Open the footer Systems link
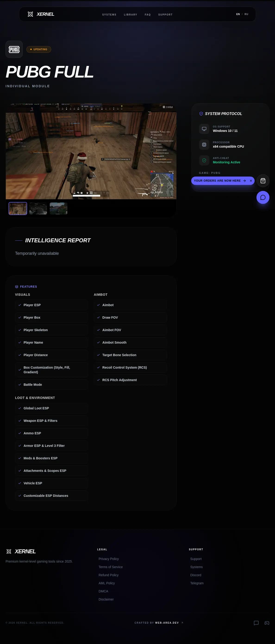Image resolution: width=275 pixels, height=644 pixels. coord(196,567)
